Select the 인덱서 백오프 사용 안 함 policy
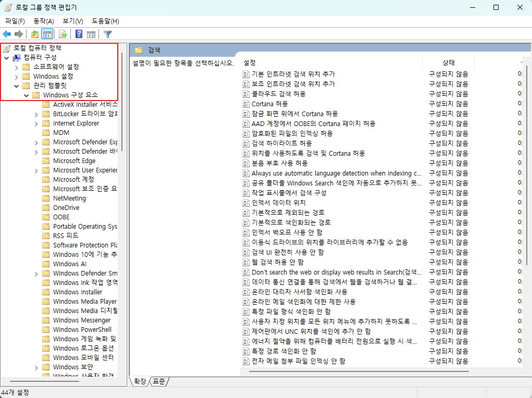 click(287, 233)
